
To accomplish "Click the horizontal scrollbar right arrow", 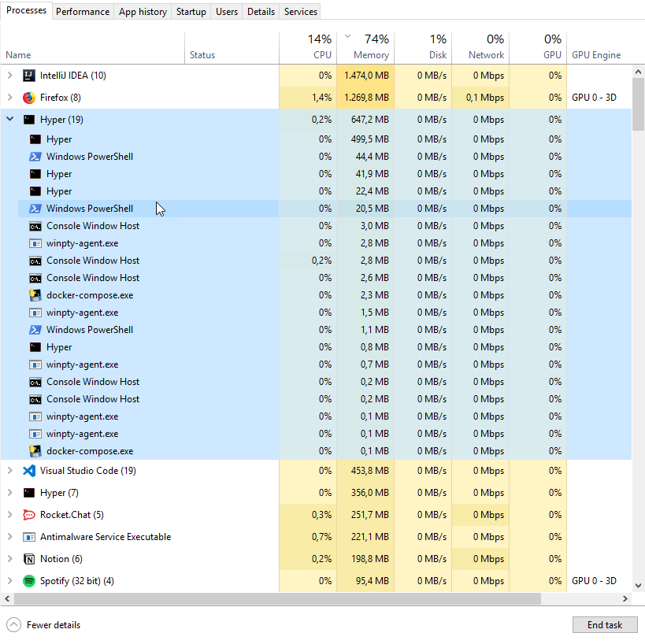I will (625, 599).
